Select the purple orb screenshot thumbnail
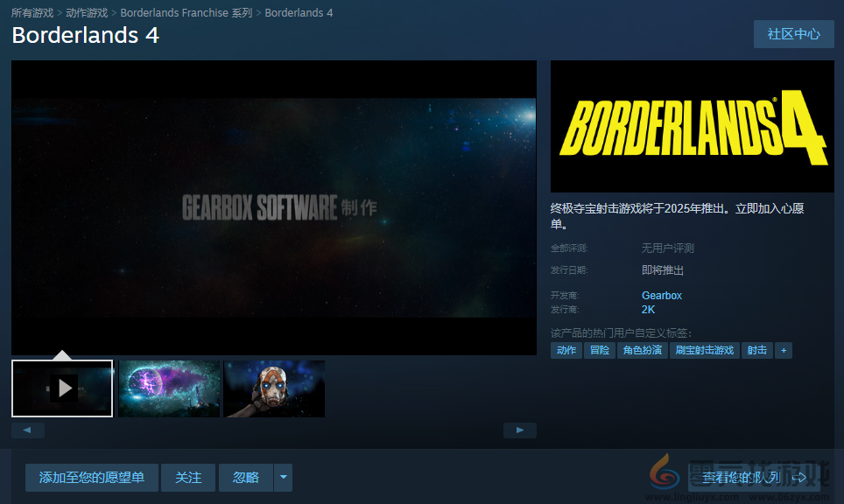Screen dimensions: 844x504 point(169,388)
